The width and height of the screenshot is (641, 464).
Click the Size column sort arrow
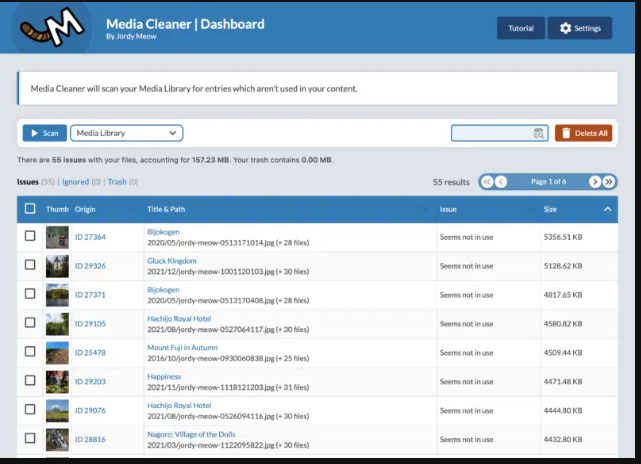point(607,209)
